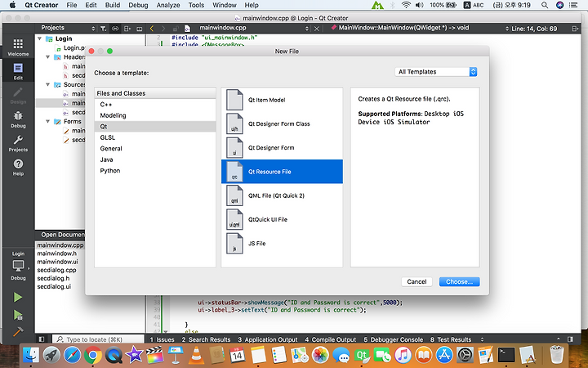
Task: Open the 1 Issues output pane
Action: tap(162, 339)
